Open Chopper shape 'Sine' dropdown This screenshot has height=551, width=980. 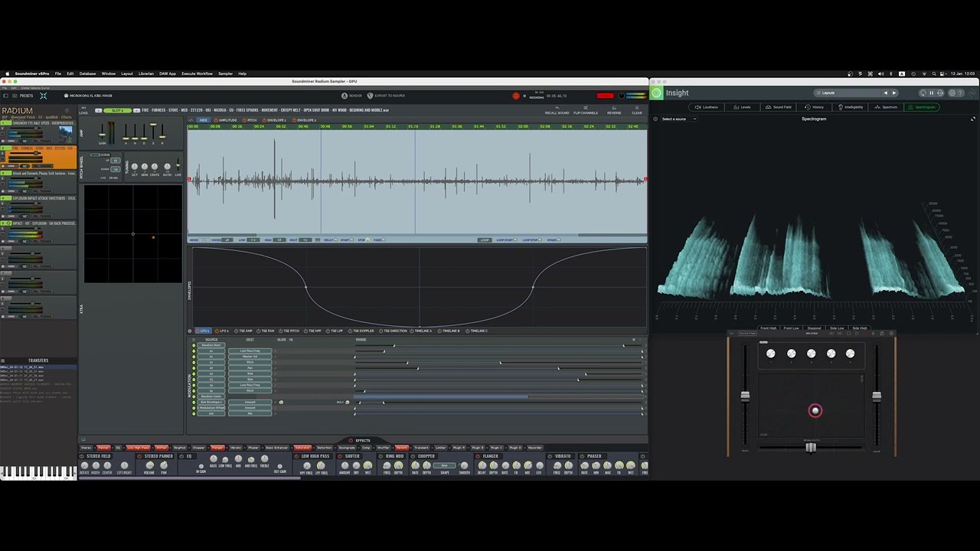point(445,465)
